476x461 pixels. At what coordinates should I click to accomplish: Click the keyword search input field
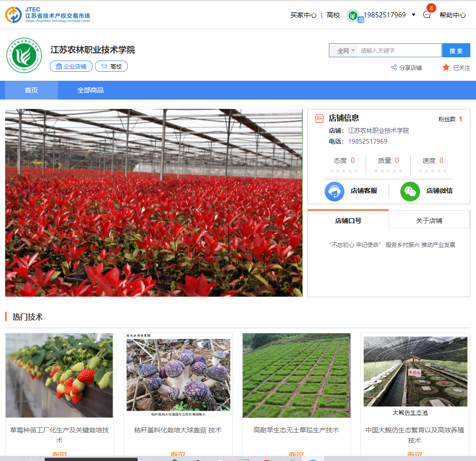coord(398,51)
